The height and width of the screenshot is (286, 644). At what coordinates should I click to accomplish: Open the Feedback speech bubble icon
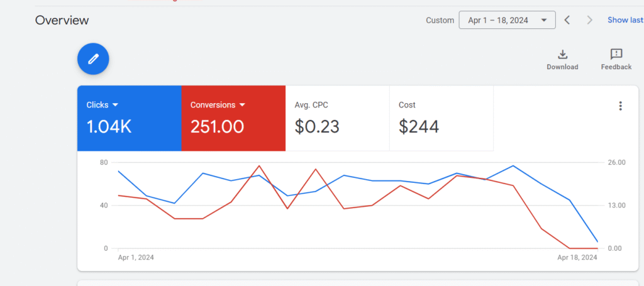coord(616,55)
